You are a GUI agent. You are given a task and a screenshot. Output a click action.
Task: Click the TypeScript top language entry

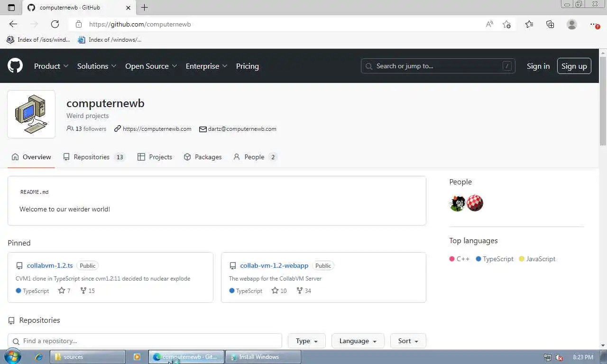[x=495, y=259]
